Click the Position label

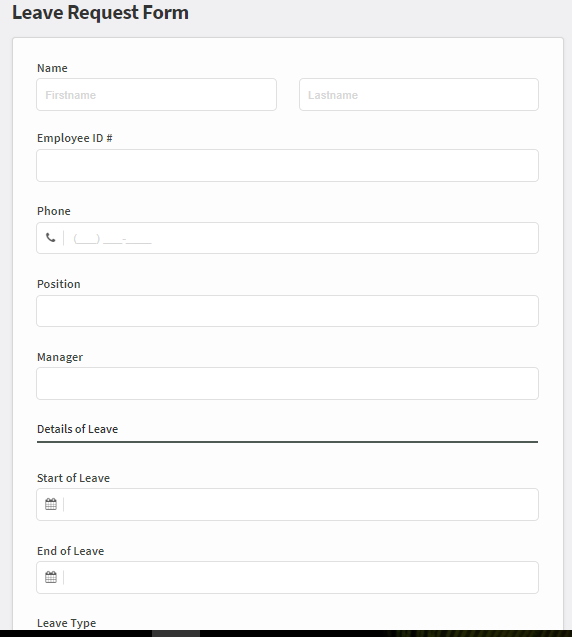point(58,284)
